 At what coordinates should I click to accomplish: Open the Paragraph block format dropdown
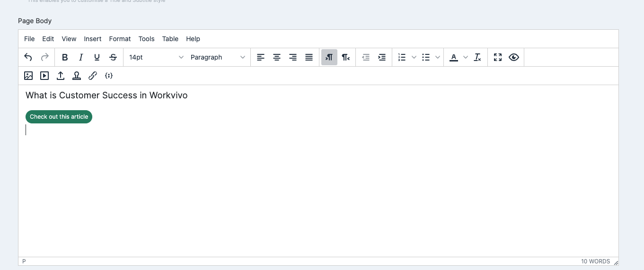218,57
